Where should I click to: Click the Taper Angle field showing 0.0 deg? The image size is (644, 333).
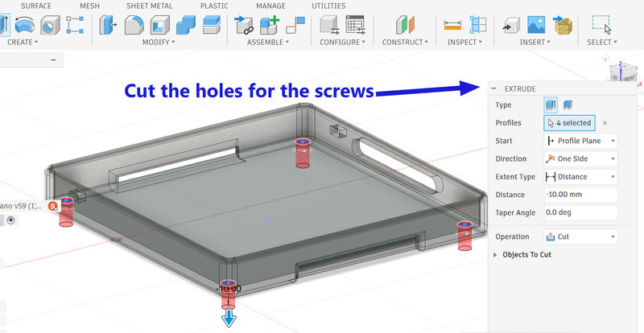point(580,212)
